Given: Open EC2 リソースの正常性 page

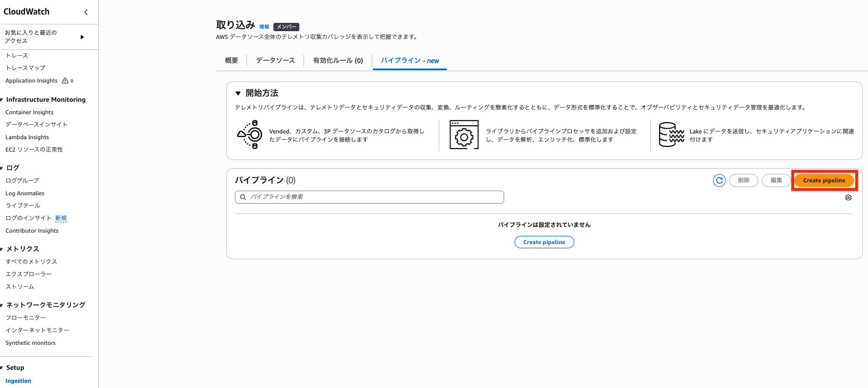Looking at the screenshot, I should [x=34, y=150].
